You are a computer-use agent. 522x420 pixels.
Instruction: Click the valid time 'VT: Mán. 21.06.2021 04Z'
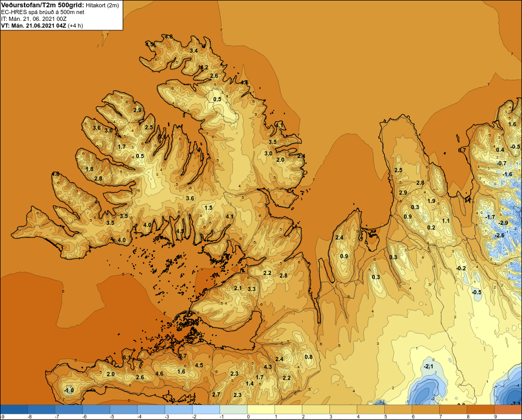tap(34, 26)
